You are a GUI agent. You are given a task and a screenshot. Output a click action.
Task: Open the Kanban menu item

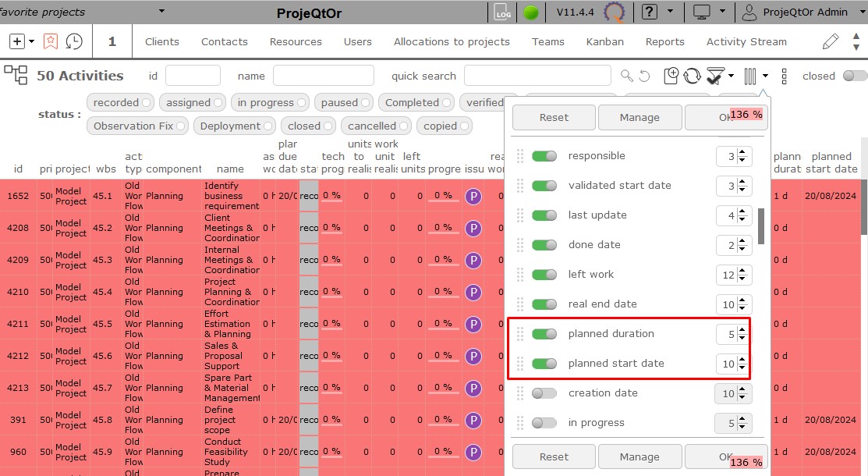(605, 41)
